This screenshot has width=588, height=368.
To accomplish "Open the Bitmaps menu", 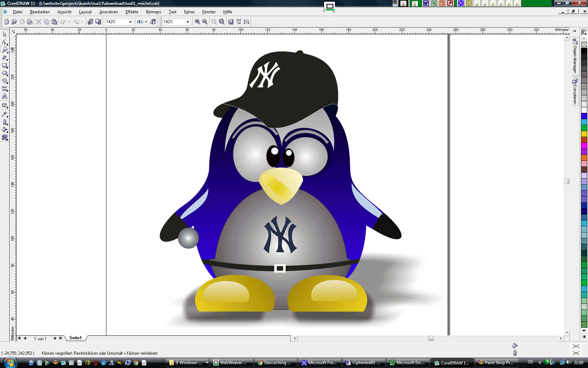I will (x=153, y=12).
